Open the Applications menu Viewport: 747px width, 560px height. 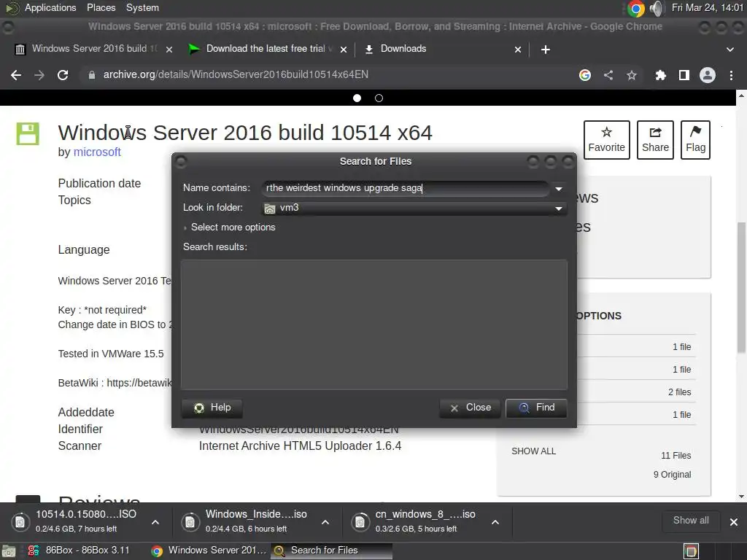coord(50,7)
